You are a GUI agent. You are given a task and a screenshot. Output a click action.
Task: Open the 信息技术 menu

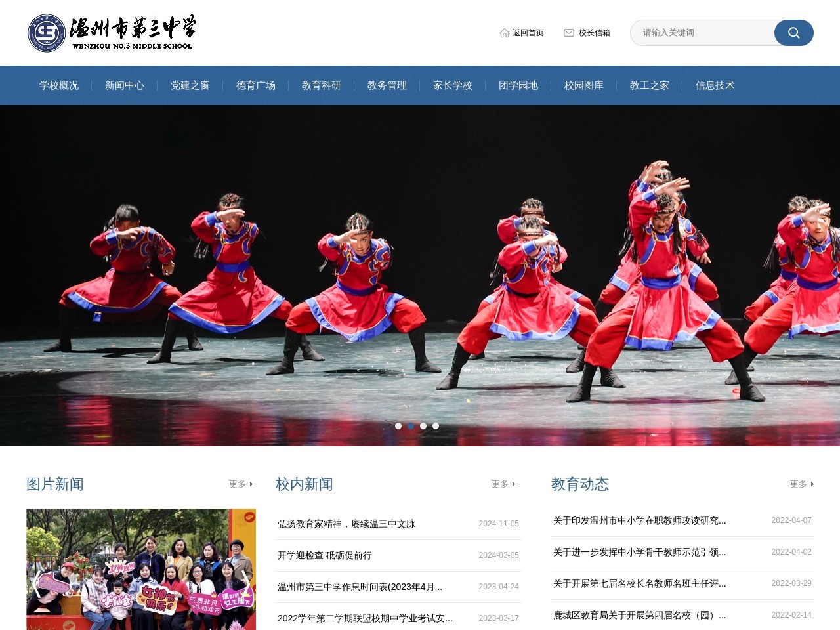[715, 85]
